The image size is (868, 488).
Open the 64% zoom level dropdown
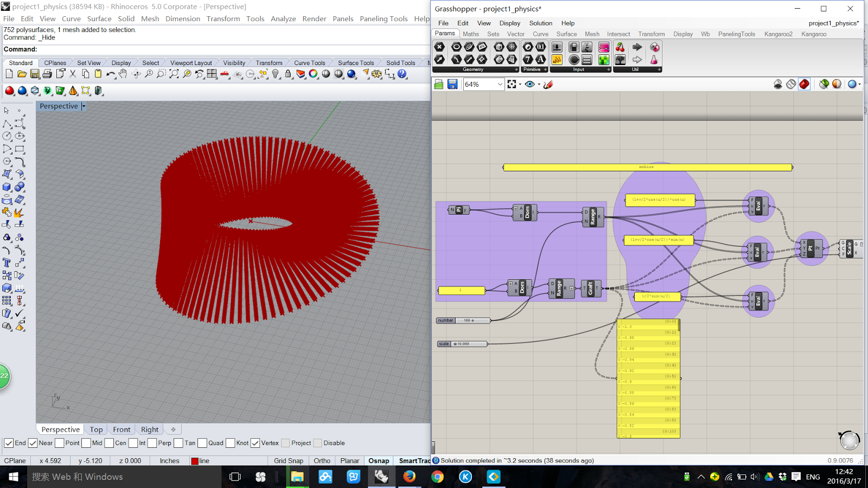500,84
